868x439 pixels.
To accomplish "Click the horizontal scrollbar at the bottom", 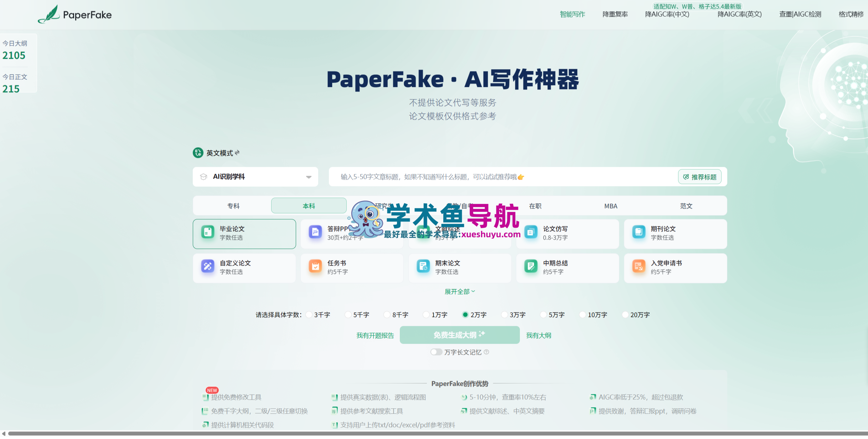I will [438, 434].
